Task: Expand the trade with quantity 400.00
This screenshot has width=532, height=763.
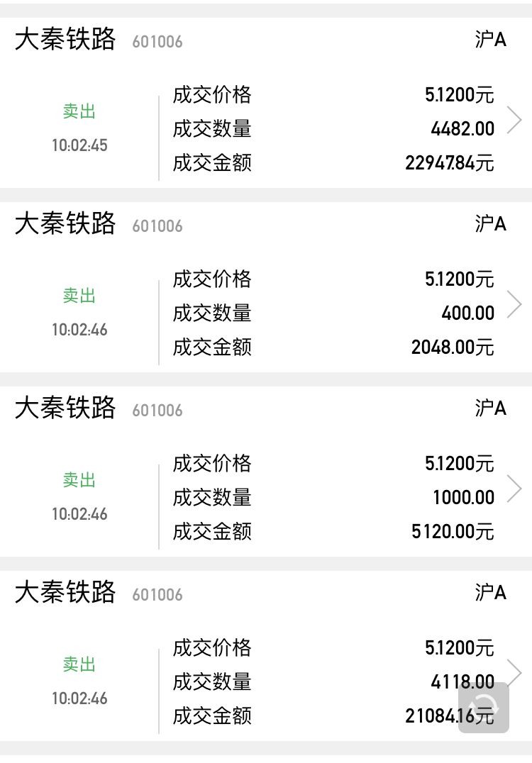Action: [x=515, y=305]
